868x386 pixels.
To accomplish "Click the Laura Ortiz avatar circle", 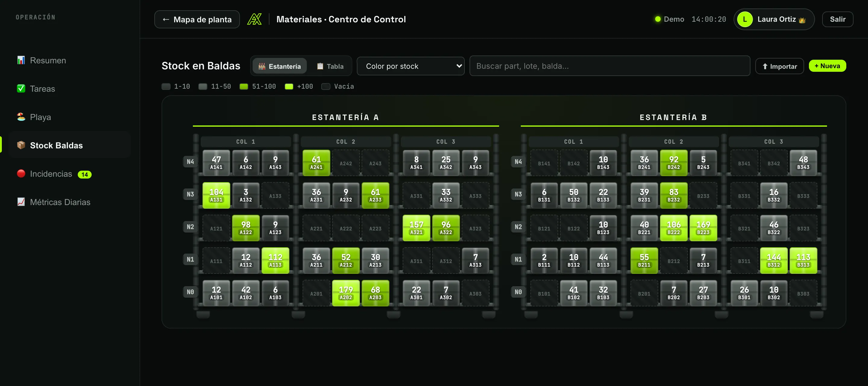I will click(745, 19).
